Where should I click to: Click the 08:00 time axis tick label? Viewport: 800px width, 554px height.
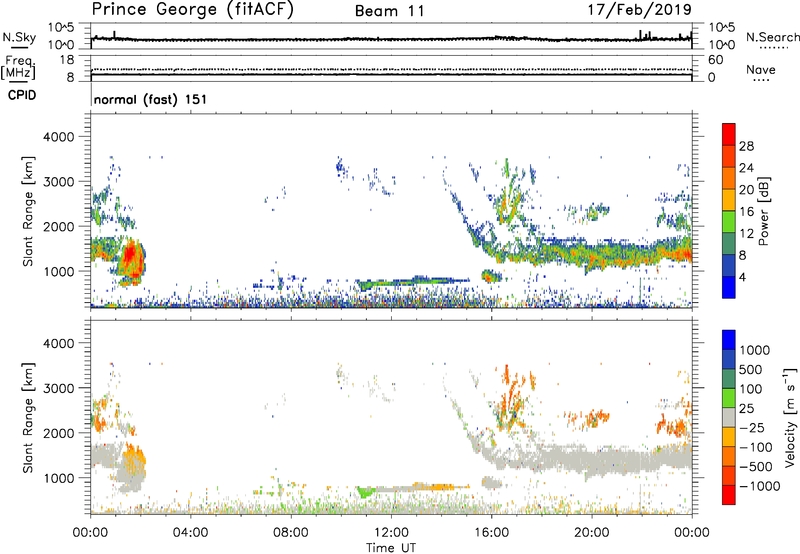tap(291, 533)
